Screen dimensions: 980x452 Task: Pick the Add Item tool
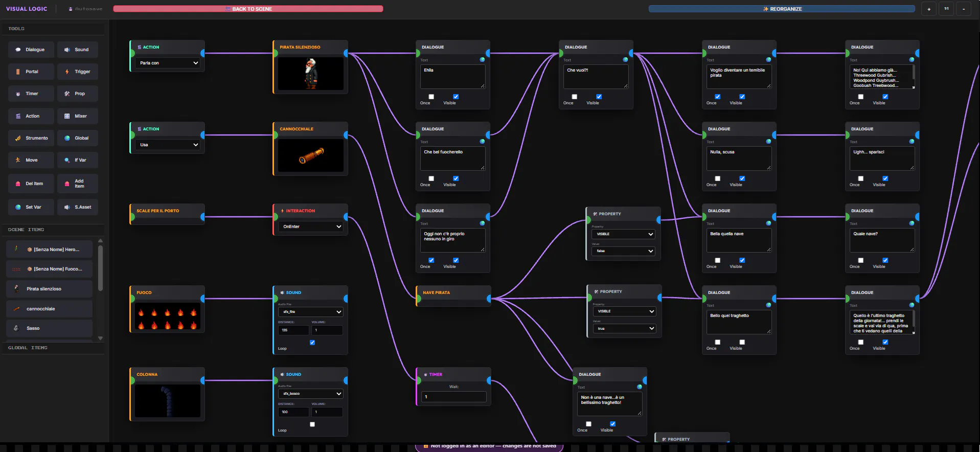[78, 184]
